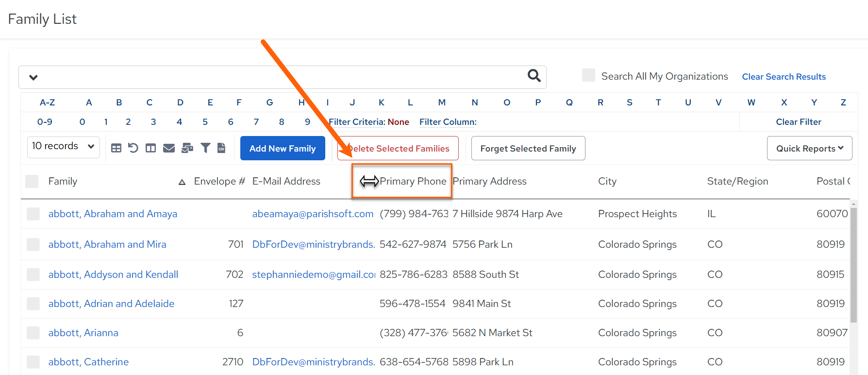Check the box for abbott, Arianna
This screenshot has height=375, width=868.
[x=33, y=333]
